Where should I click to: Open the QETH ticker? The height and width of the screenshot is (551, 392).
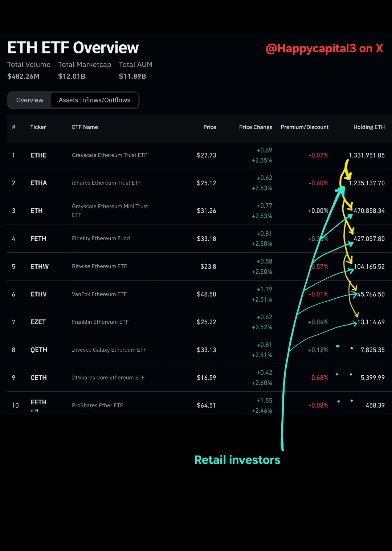tap(39, 350)
